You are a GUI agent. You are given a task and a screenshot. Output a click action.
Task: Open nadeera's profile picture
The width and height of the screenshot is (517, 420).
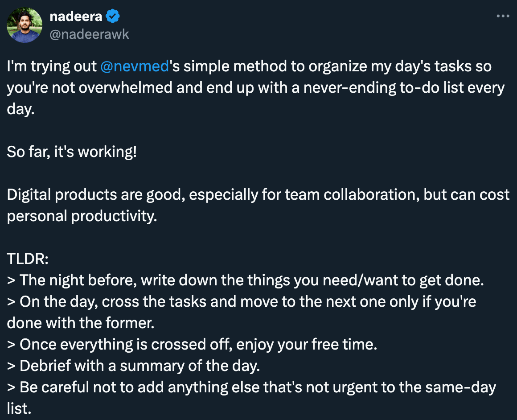click(25, 25)
